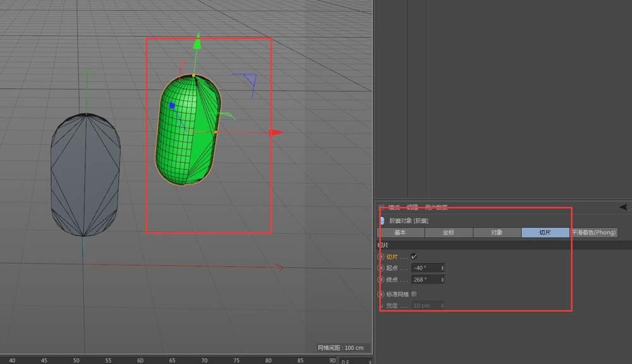
Task: Open the 平滑着色(Phong) tab
Action: click(593, 233)
